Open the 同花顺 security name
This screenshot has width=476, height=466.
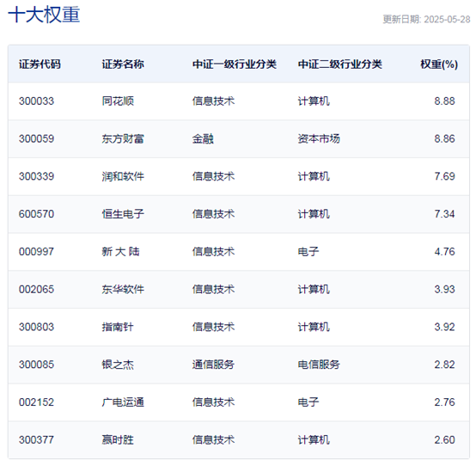point(118,101)
